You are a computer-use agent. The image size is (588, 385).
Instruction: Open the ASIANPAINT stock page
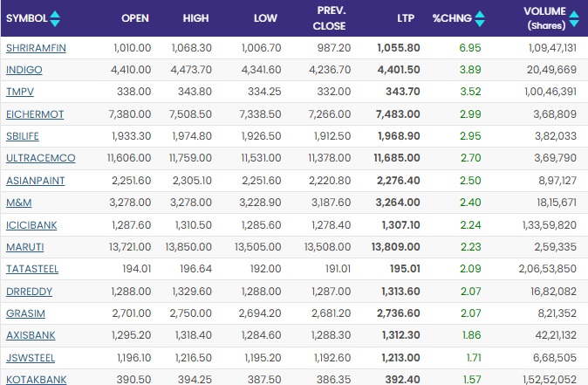(32, 181)
